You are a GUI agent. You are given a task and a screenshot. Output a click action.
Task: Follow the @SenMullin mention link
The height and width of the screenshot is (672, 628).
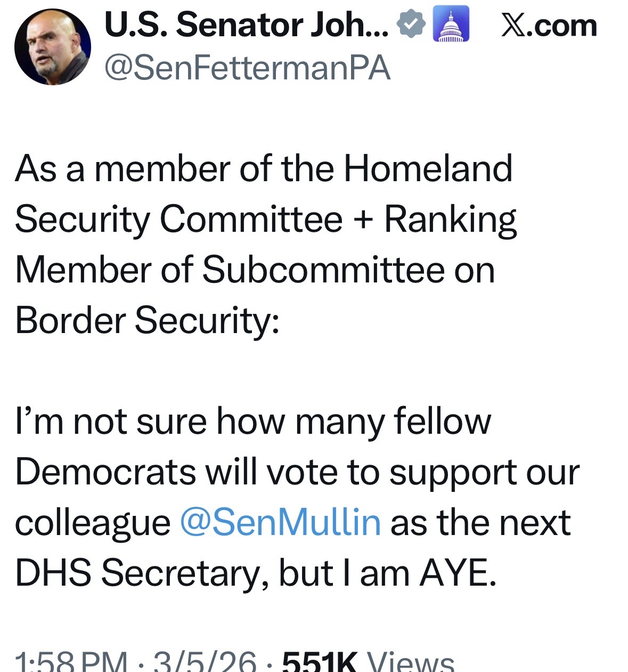(x=281, y=523)
